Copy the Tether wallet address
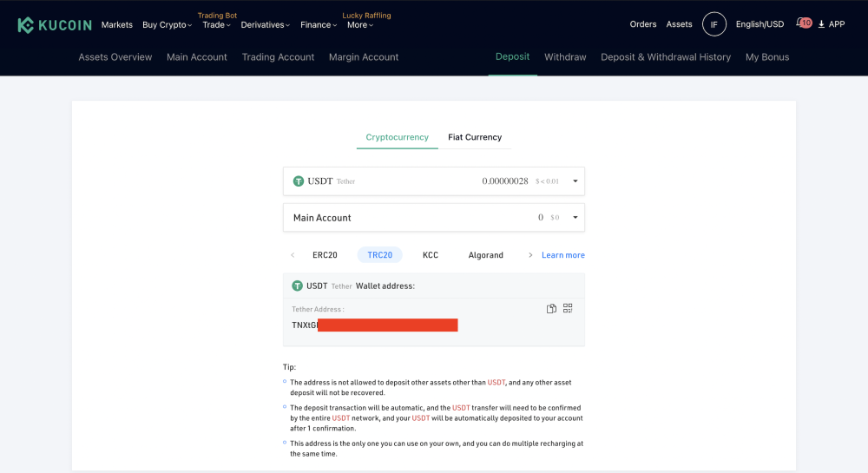Viewport: 868px width, 473px height. coord(551,309)
